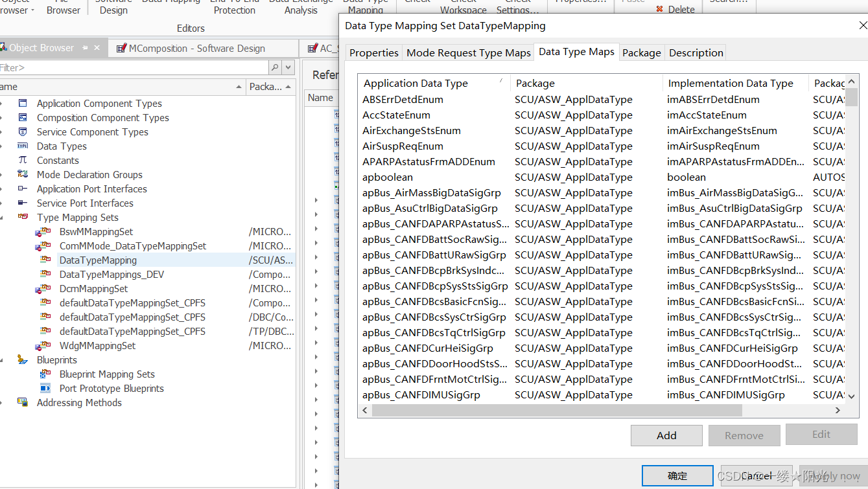Click the table's horizontal scrollbar right arrow
This screenshot has height=489, width=868.
click(838, 410)
